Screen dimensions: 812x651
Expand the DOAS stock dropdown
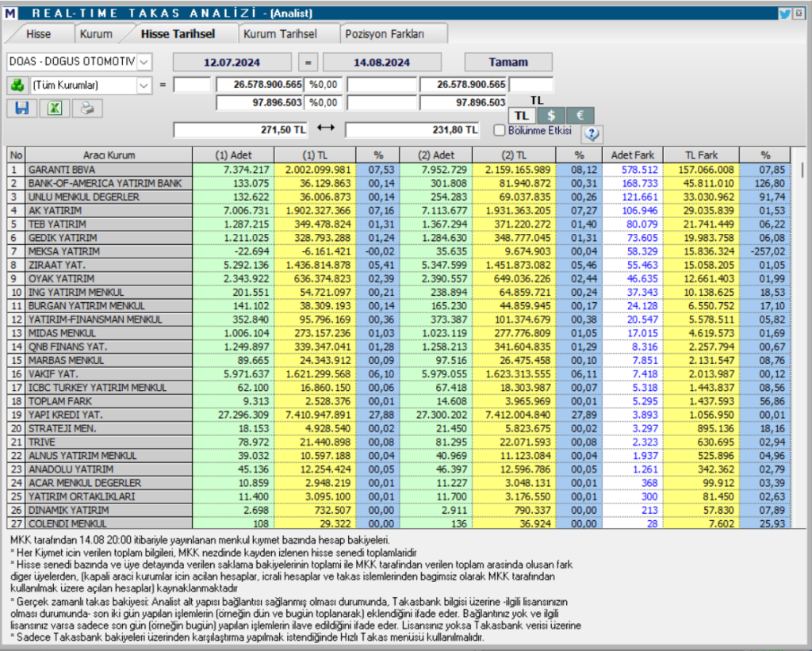[x=144, y=62]
